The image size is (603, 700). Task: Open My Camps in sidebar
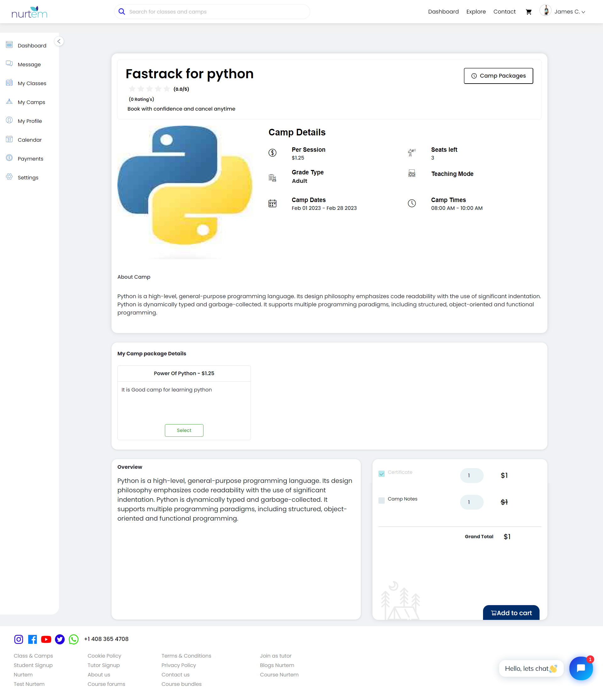(x=31, y=102)
